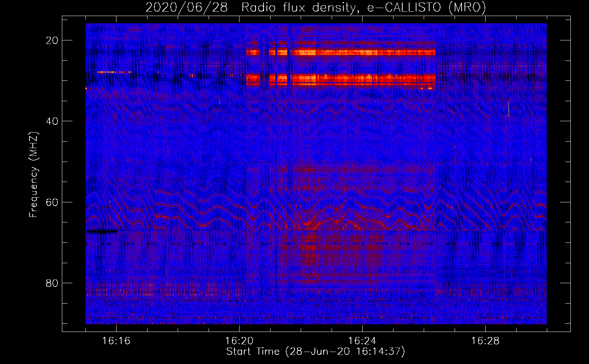
Task: Click the '20' frequency tick label
Action: point(52,40)
